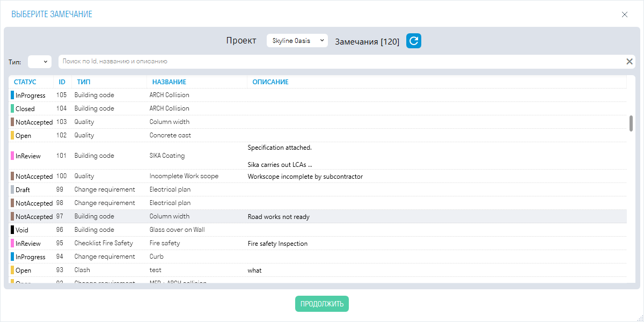The height and width of the screenshot is (322, 644).
Task: Close the Выберите замечание dialog
Action: [x=625, y=14]
